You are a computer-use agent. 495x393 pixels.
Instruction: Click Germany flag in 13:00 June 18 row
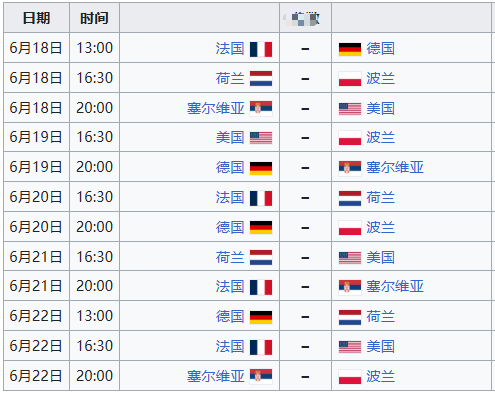tap(350, 49)
